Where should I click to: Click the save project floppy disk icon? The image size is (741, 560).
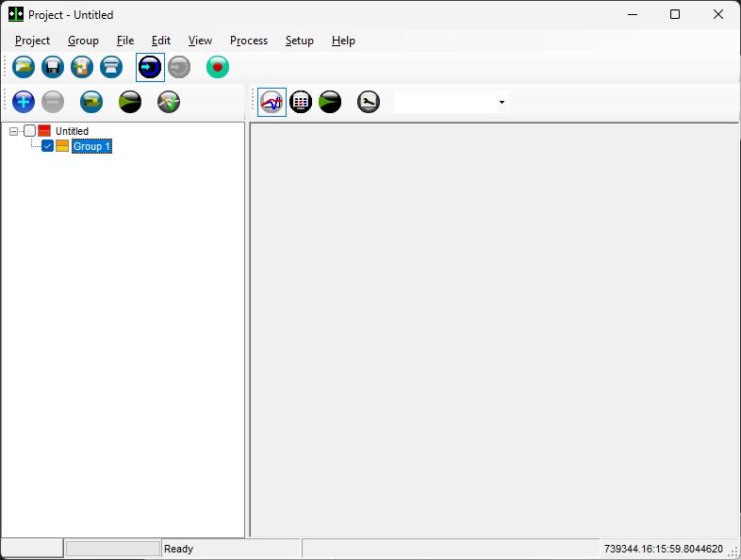53,67
